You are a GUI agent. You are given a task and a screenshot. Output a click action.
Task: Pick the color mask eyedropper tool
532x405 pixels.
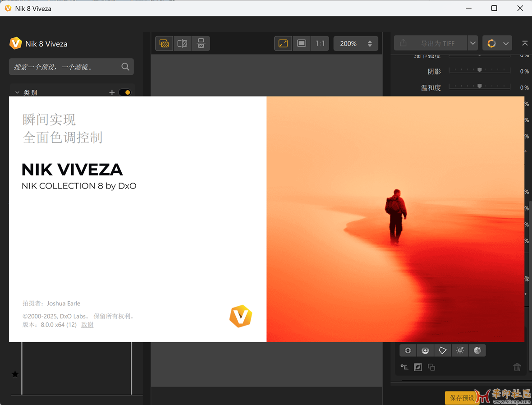pyautogui.click(x=477, y=350)
